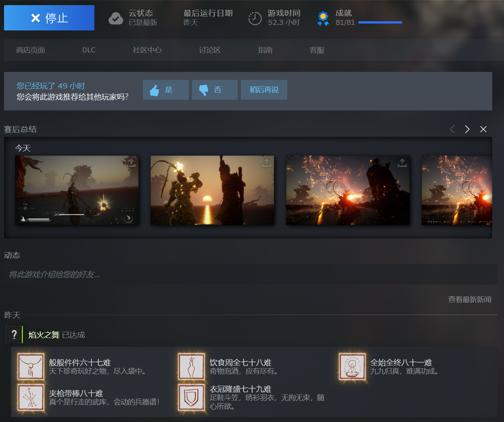The height and width of the screenshot is (422, 504).
Task: Click upload icon on sunset screenshot
Action: (x=267, y=163)
